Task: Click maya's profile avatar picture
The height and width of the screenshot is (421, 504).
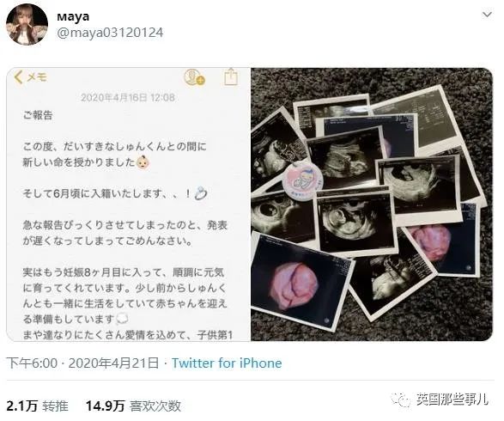Action: (27, 25)
